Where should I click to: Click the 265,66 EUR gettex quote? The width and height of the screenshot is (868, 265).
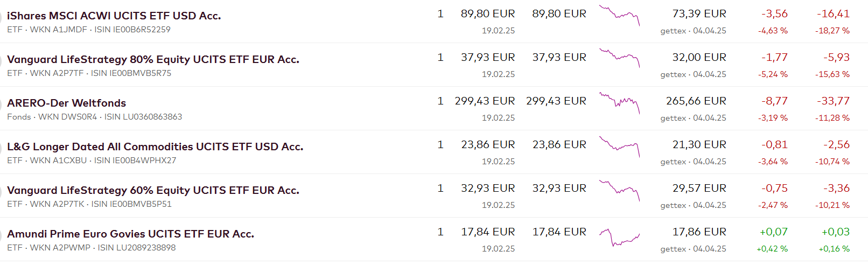[696, 101]
